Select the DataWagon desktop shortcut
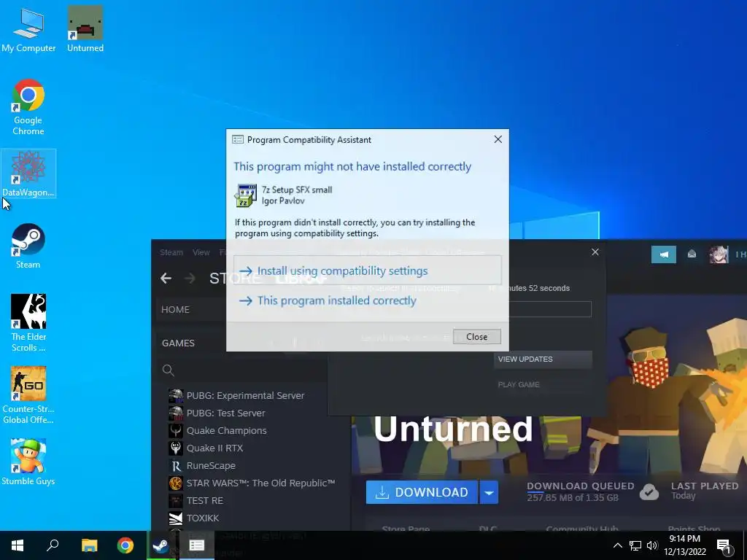This screenshot has width=747, height=560. click(28, 174)
